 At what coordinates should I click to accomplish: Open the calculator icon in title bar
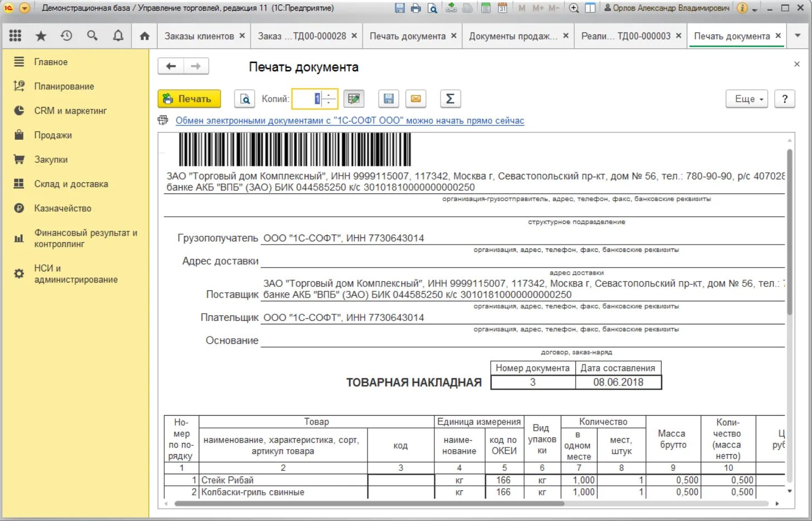pyautogui.click(x=486, y=8)
